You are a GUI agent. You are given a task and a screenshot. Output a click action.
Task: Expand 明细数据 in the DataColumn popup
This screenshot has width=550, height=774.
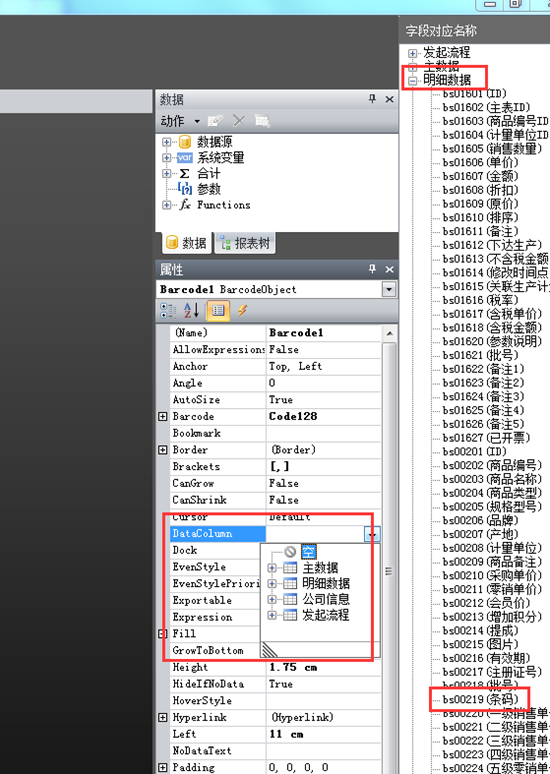pyautogui.click(x=272, y=583)
